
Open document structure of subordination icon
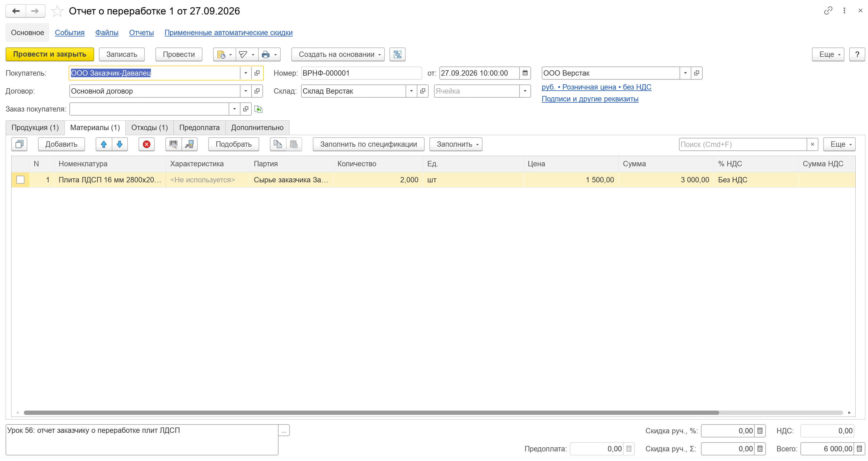pos(397,54)
